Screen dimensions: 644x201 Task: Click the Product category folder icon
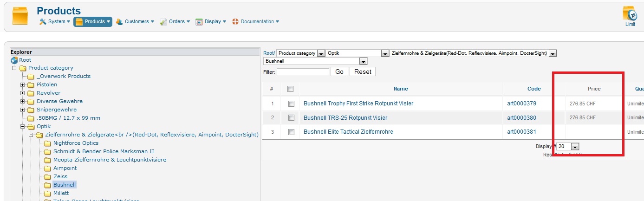tap(23, 68)
